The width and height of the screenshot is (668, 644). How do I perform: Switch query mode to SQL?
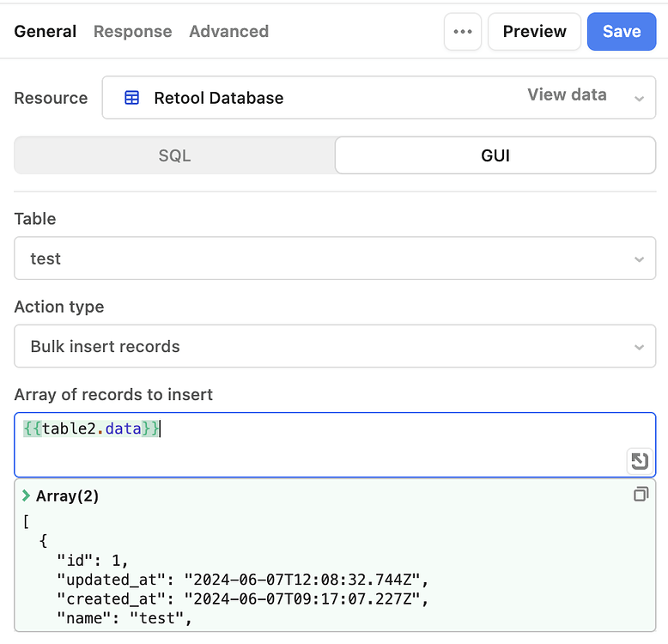click(x=174, y=155)
